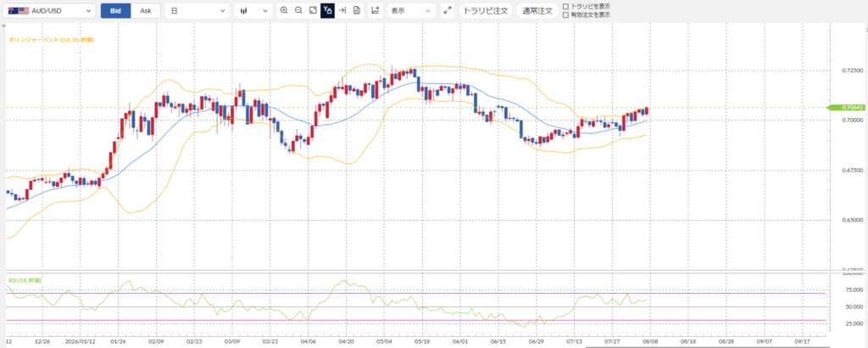The image size is (868, 348).
Task: Click the RSI 75.000 axis label
Action: point(853,289)
